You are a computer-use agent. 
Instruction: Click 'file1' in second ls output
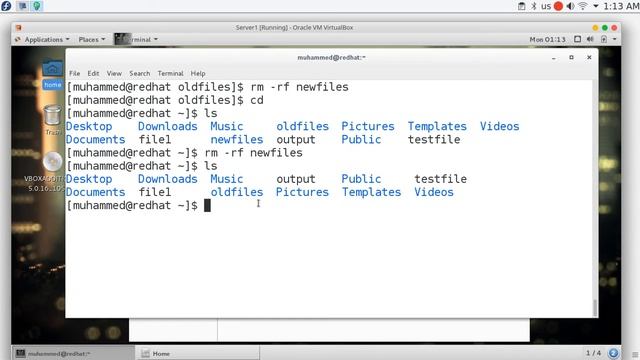pyautogui.click(x=155, y=192)
